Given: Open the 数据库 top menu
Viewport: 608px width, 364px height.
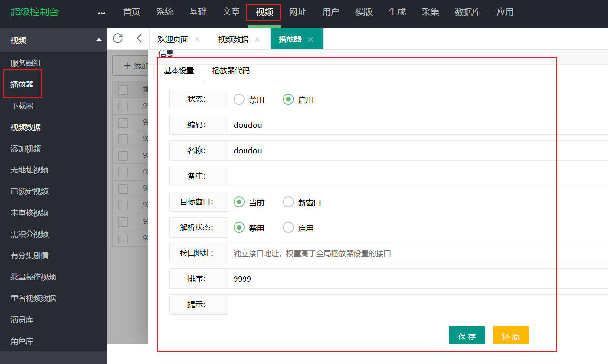Looking at the screenshot, I should click(x=467, y=12).
